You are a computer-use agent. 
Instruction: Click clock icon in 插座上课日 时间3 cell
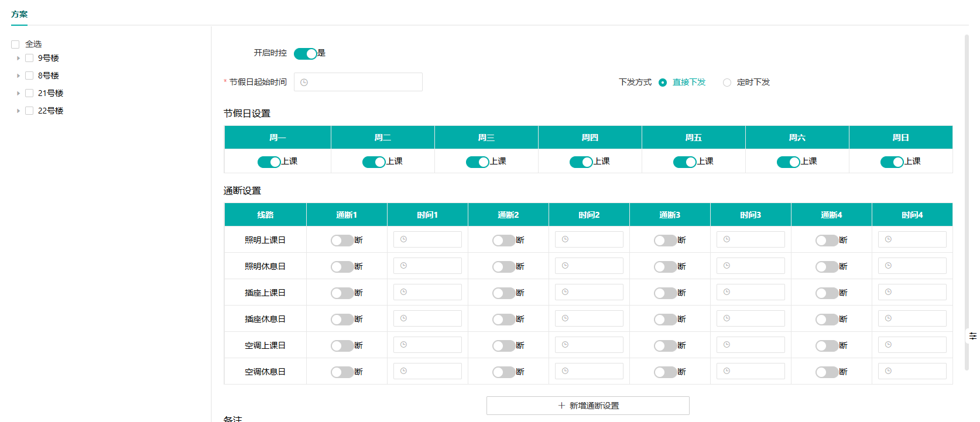(727, 292)
